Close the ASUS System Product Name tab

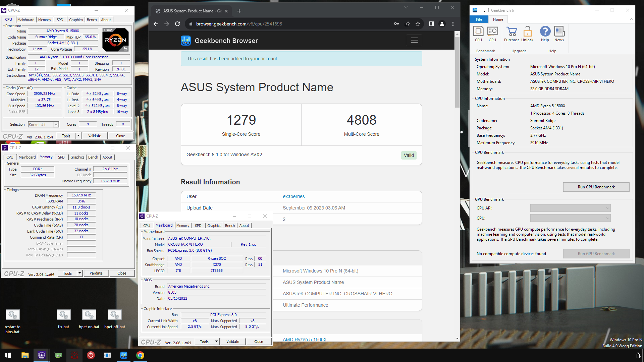[x=226, y=11]
